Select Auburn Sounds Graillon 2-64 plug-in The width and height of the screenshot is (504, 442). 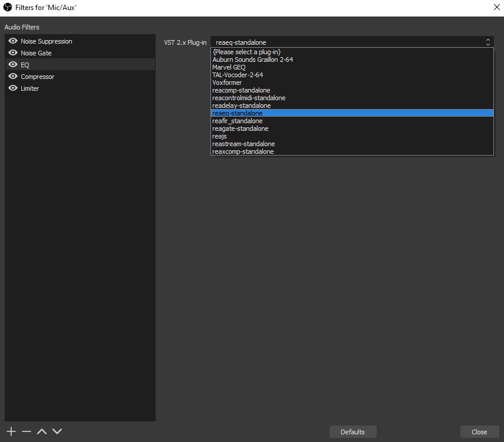click(252, 60)
